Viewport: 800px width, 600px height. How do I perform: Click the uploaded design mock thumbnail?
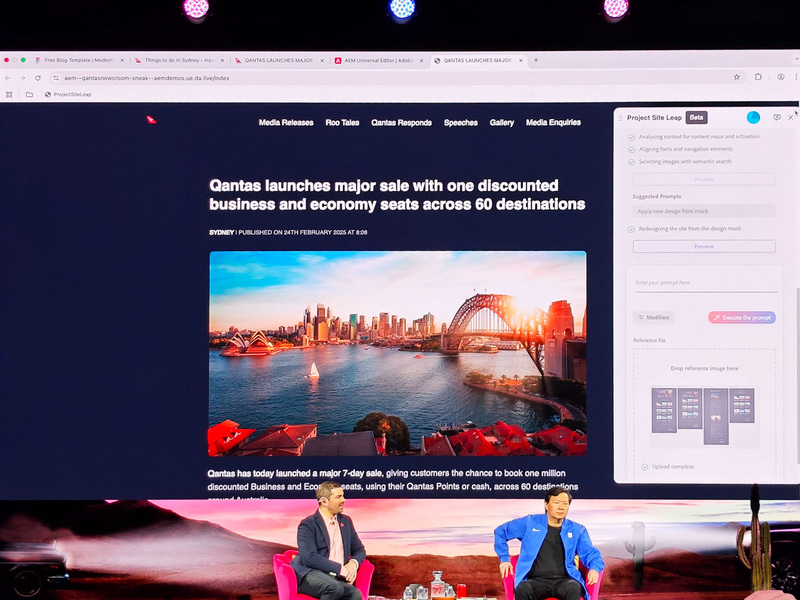click(x=704, y=416)
